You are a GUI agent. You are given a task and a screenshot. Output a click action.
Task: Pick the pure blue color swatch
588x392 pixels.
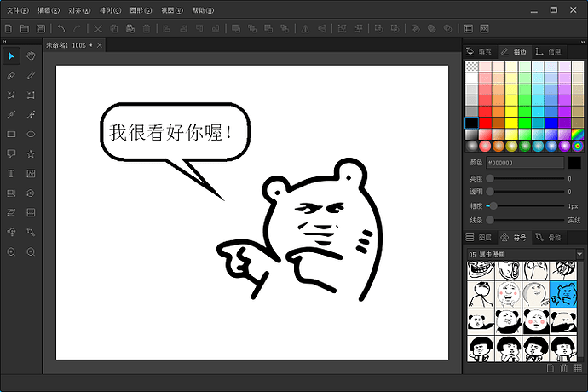tap(551, 123)
